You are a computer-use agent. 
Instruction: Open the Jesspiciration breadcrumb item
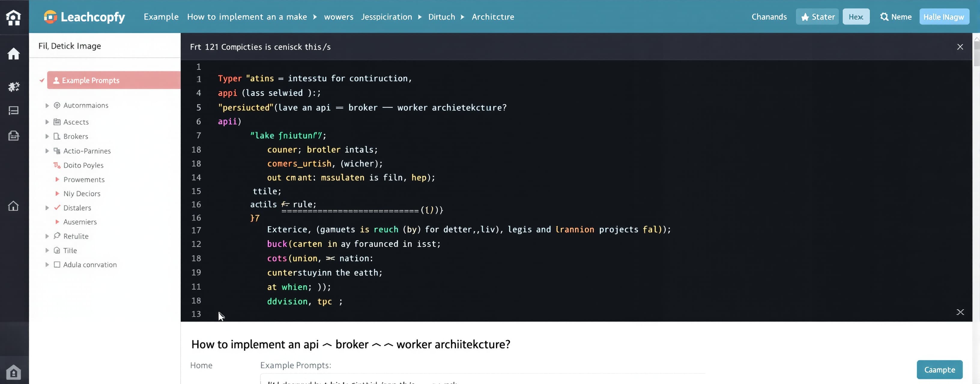(386, 17)
